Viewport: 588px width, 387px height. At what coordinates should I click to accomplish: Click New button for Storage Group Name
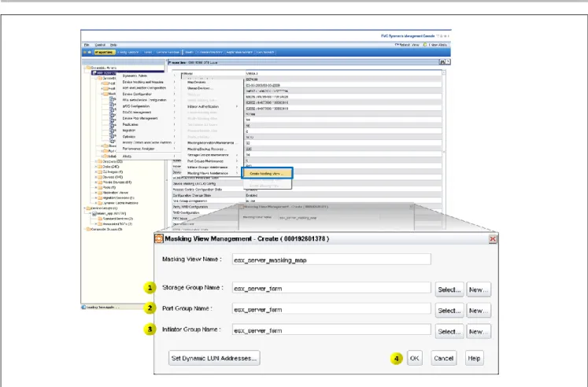click(479, 289)
